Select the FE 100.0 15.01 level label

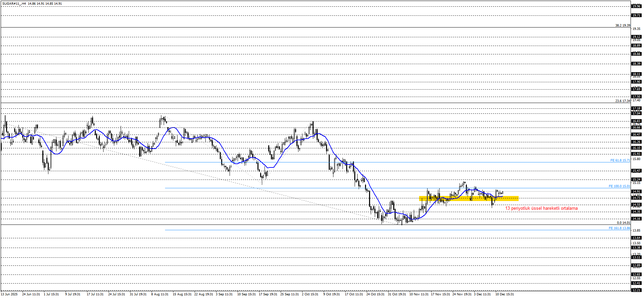click(x=619, y=186)
